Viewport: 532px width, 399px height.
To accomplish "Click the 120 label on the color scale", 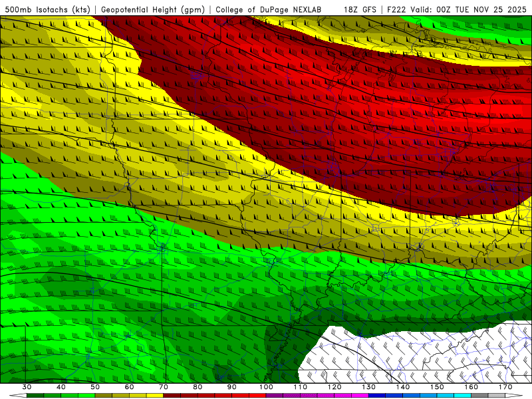I will [334, 387].
